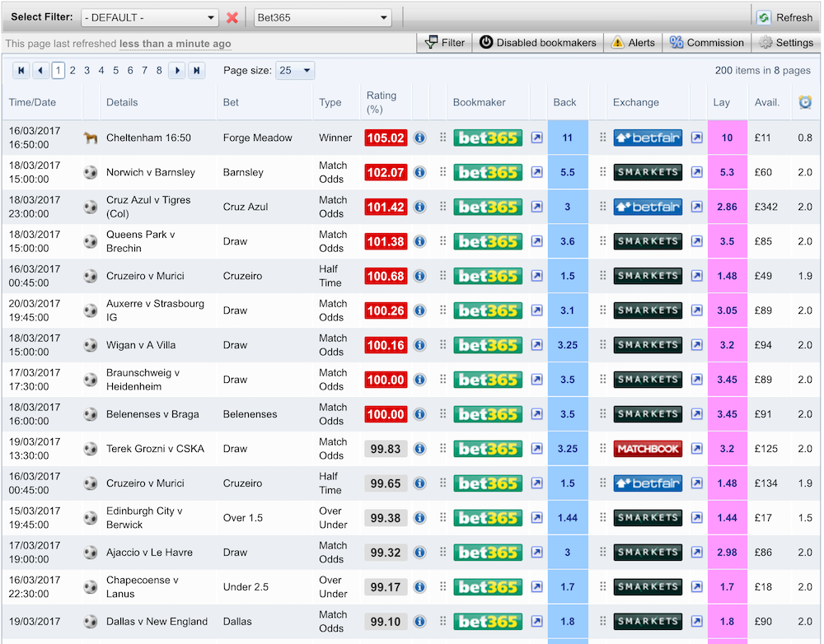The image size is (824, 644).
Task: Click the blue Back odds 5.5 cell
Action: 567,173
